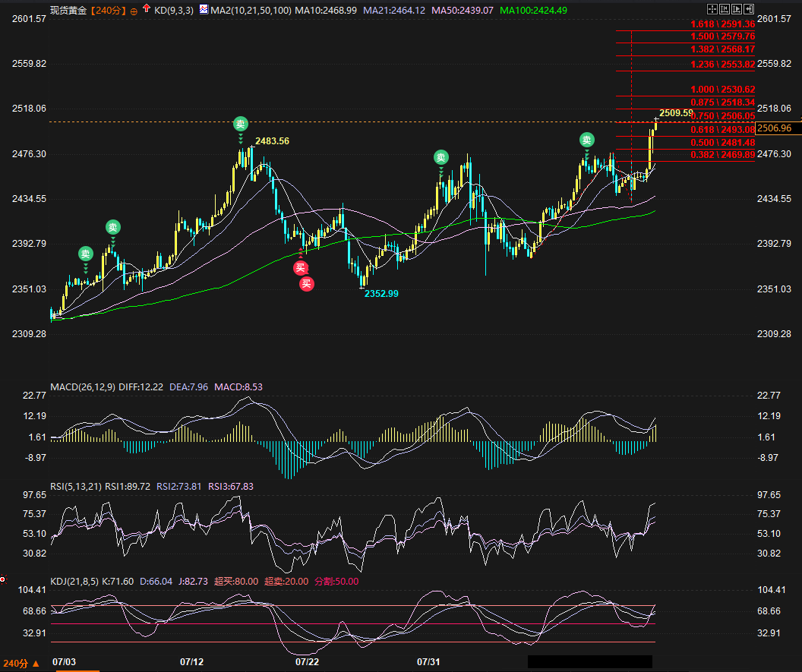Click the red up-arrow icon beside KD(9,3,3)
This screenshot has width=802, height=672.
tap(146, 10)
